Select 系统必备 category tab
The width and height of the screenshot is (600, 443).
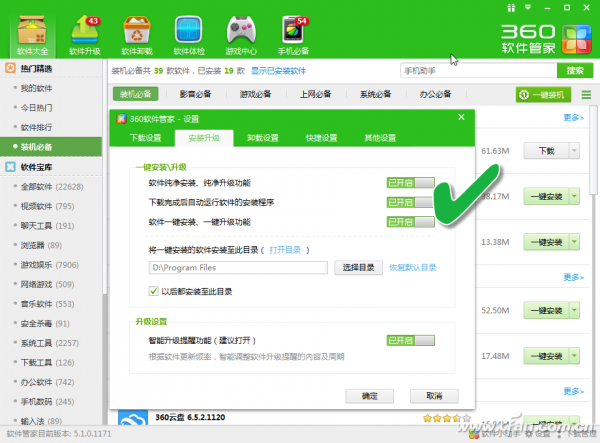coord(375,94)
